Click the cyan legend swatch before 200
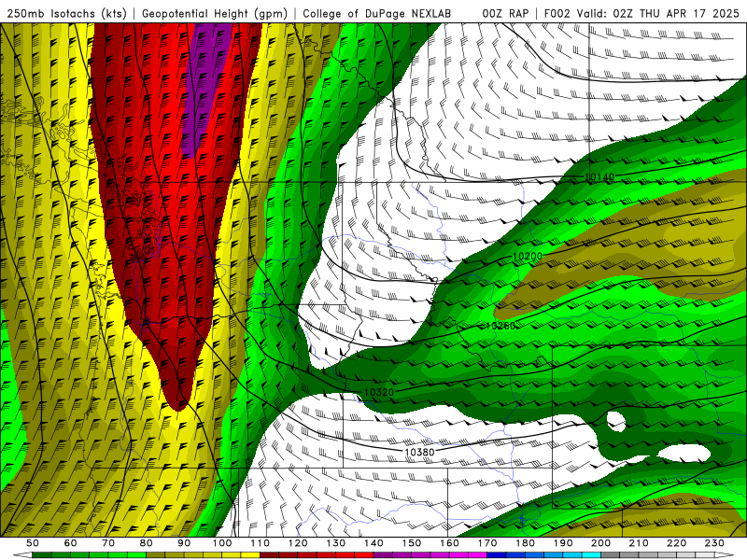This screenshot has height=560, width=747. pos(591,555)
